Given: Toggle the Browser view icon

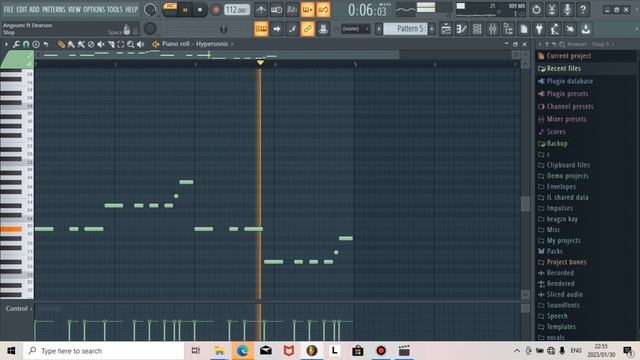Looking at the screenshot, I should (x=508, y=29).
